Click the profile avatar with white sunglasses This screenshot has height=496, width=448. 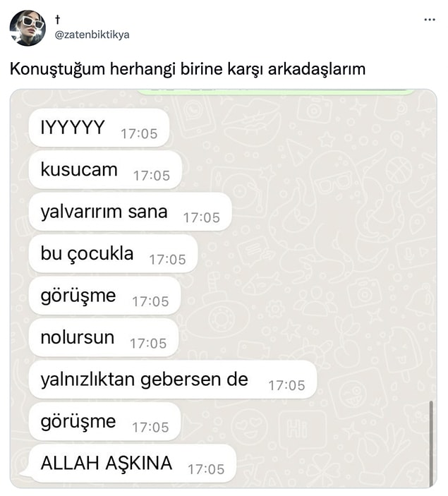28,28
